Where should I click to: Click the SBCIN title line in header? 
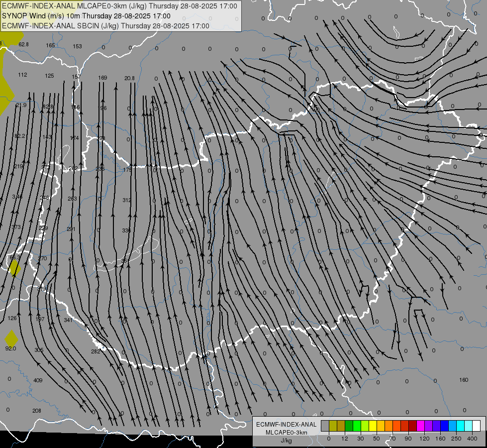[105, 26]
